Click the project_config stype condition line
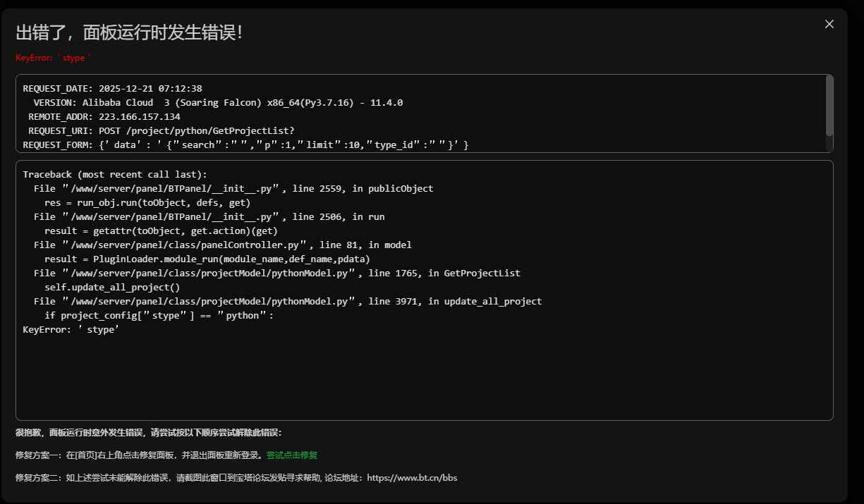Image resolution: width=864 pixels, height=504 pixels. click(159, 315)
